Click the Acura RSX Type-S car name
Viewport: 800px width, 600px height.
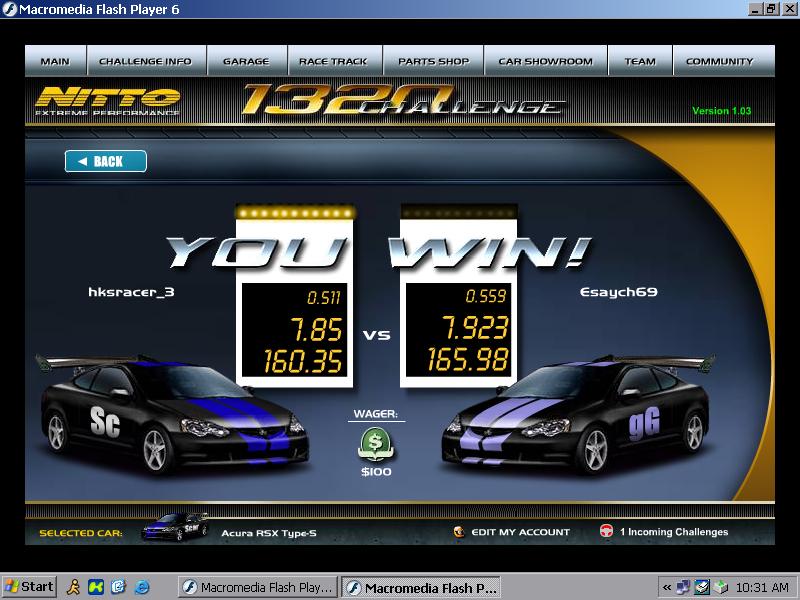coord(269,533)
